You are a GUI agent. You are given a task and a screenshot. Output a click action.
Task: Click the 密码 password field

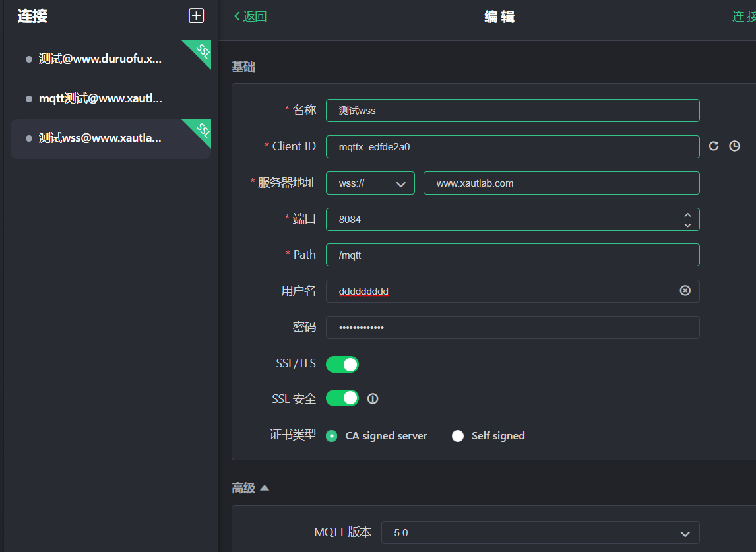coord(512,327)
